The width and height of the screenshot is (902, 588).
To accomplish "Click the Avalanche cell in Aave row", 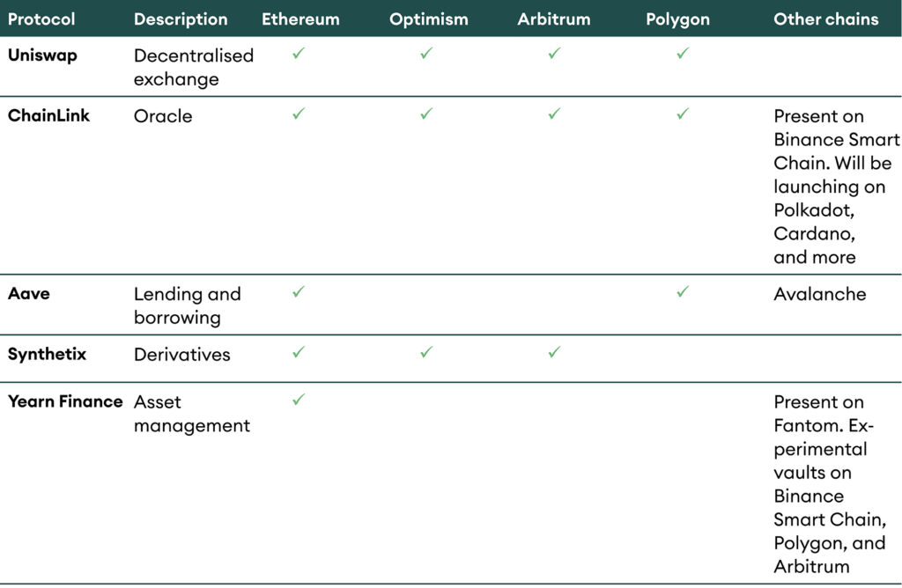I will pyautogui.click(x=819, y=294).
